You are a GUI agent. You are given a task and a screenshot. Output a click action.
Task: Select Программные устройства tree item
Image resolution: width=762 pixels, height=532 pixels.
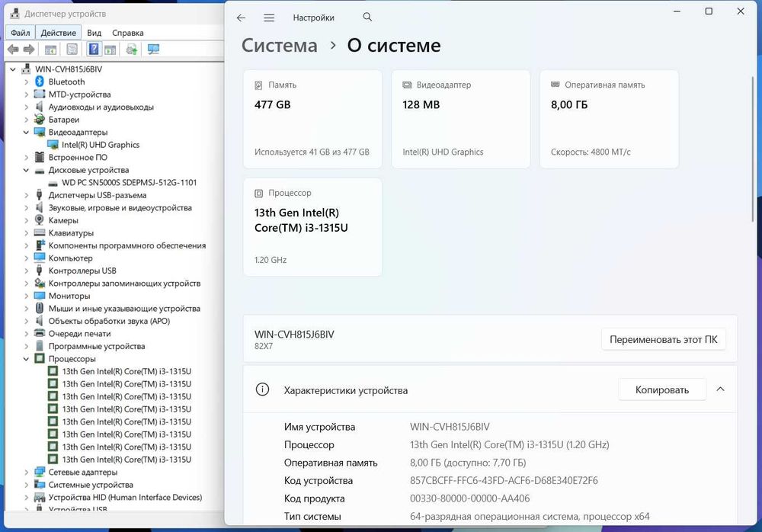(x=97, y=346)
